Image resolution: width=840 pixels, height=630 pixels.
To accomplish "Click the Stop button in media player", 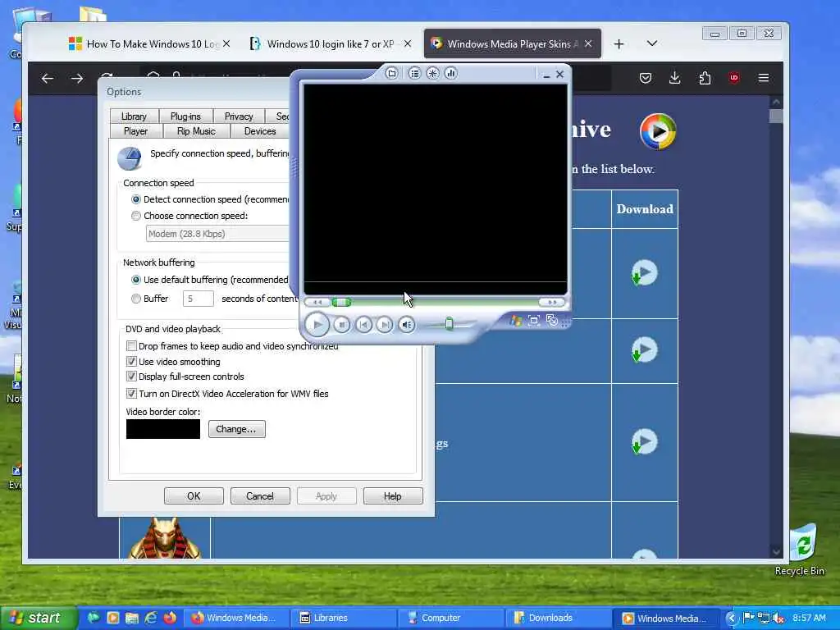I will click(x=342, y=324).
